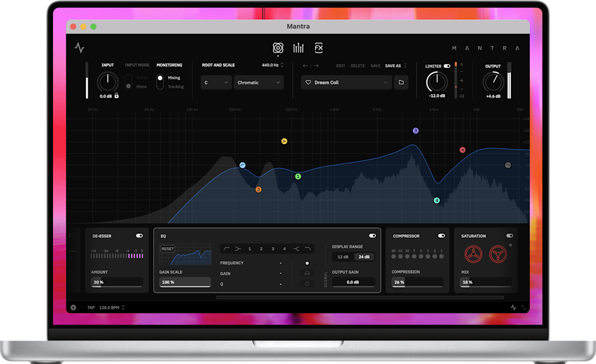Select the grey high-cut EQ node
596x364 pixels.
(x=508, y=165)
